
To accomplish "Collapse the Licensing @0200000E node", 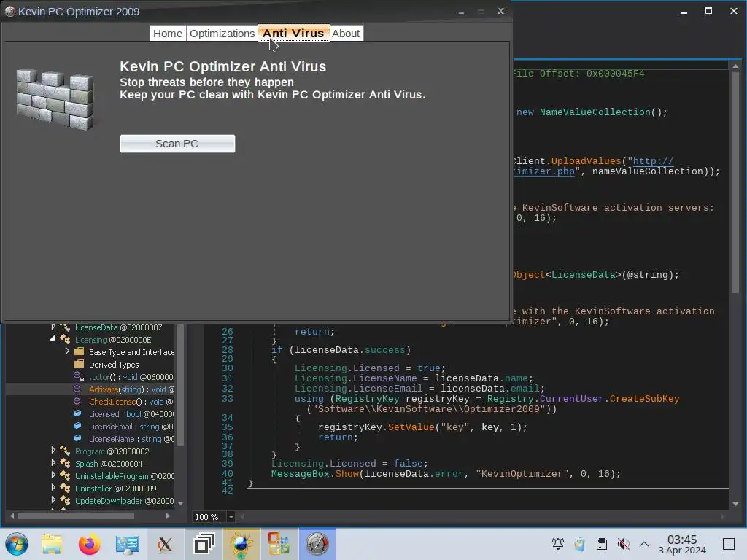I will click(x=53, y=339).
